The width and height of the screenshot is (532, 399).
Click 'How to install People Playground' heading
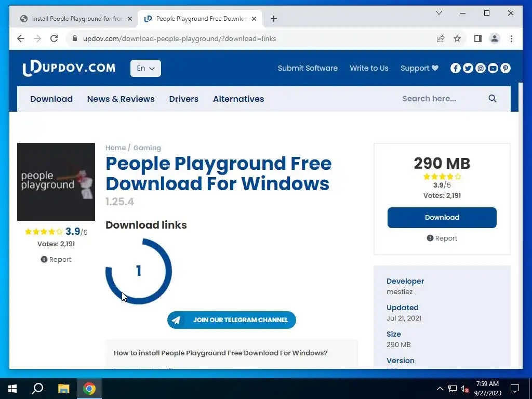tap(220, 353)
